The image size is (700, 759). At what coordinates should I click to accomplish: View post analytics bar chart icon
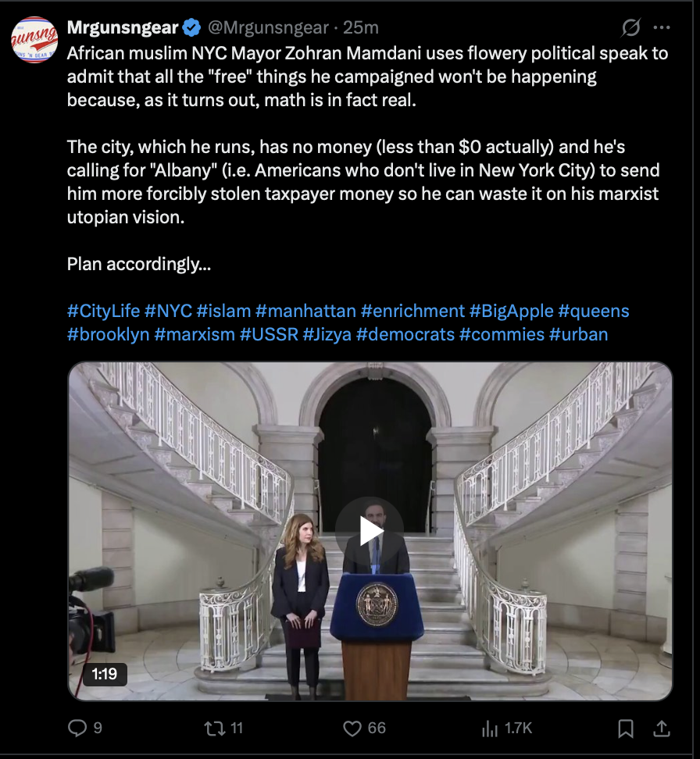(x=490, y=728)
